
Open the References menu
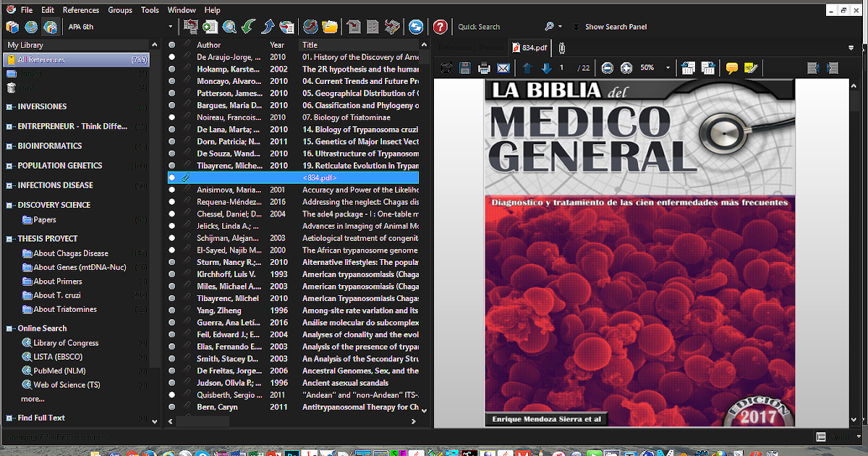click(81, 10)
